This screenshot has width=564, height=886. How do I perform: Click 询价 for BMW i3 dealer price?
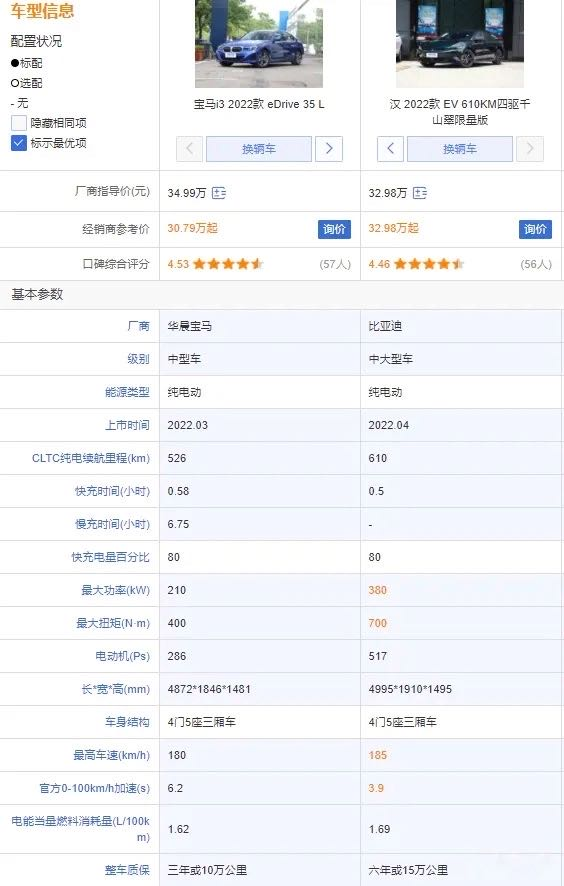pyautogui.click(x=334, y=229)
